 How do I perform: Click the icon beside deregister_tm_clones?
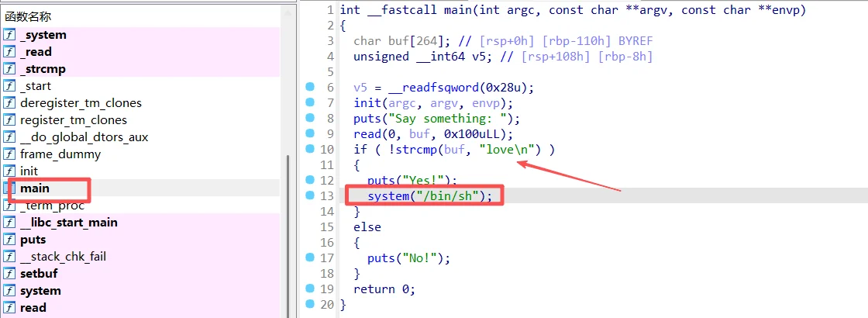click(x=9, y=103)
